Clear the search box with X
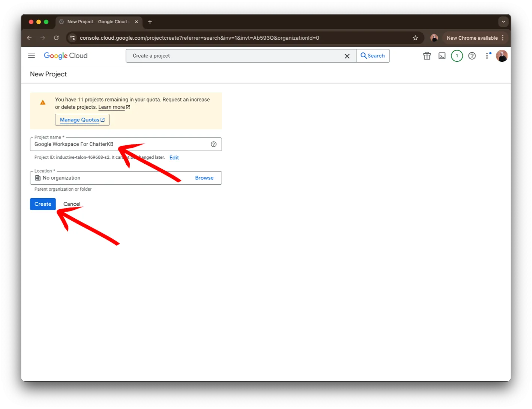This screenshot has height=409, width=532. [x=347, y=56]
